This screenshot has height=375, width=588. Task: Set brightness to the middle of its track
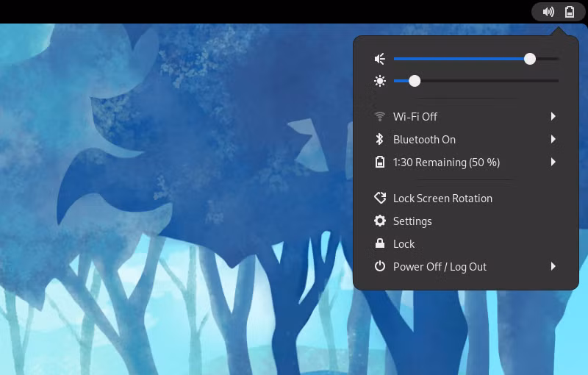click(476, 81)
